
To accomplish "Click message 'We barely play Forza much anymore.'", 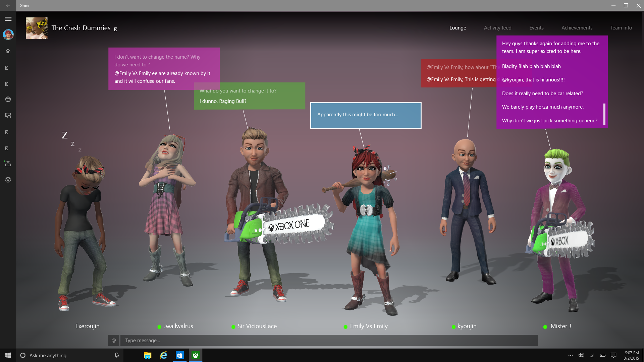I will click(543, 107).
